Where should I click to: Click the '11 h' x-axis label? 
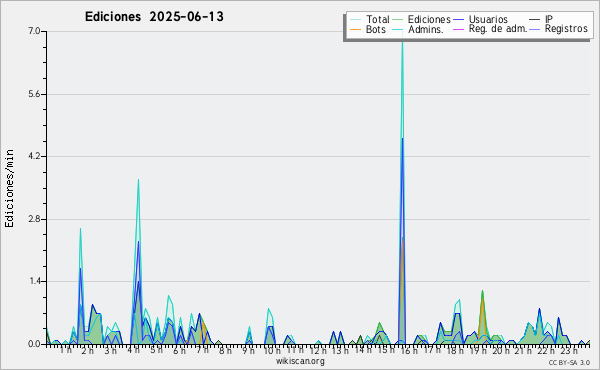click(x=295, y=350)
